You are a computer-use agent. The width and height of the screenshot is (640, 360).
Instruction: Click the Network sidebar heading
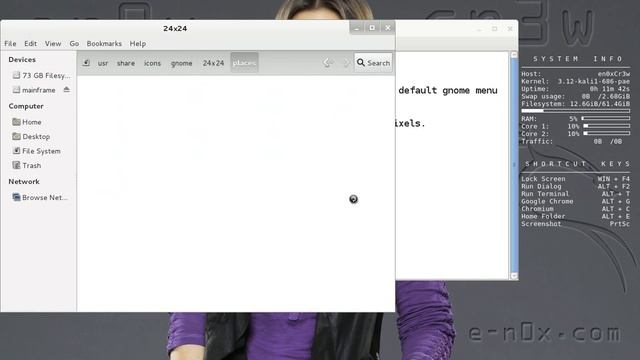point(24,182)
